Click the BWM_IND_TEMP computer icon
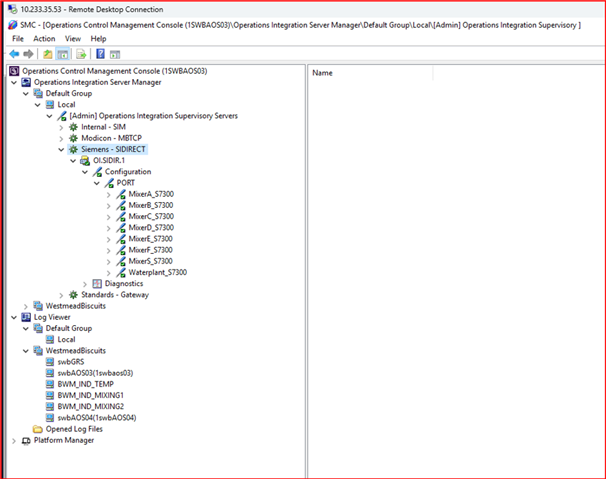606x479 pixels. (x=50, y=384)
